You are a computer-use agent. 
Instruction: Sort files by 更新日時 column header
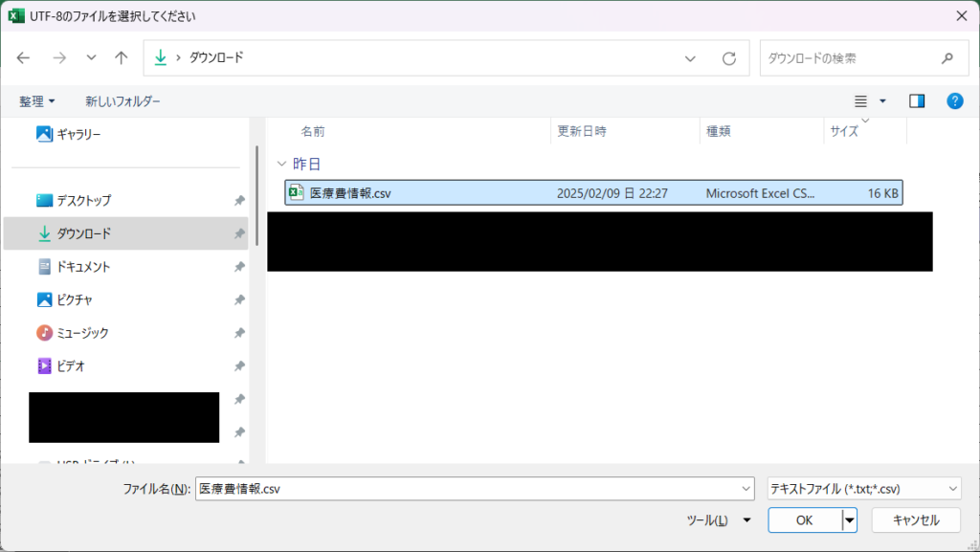tap(582, 131)
